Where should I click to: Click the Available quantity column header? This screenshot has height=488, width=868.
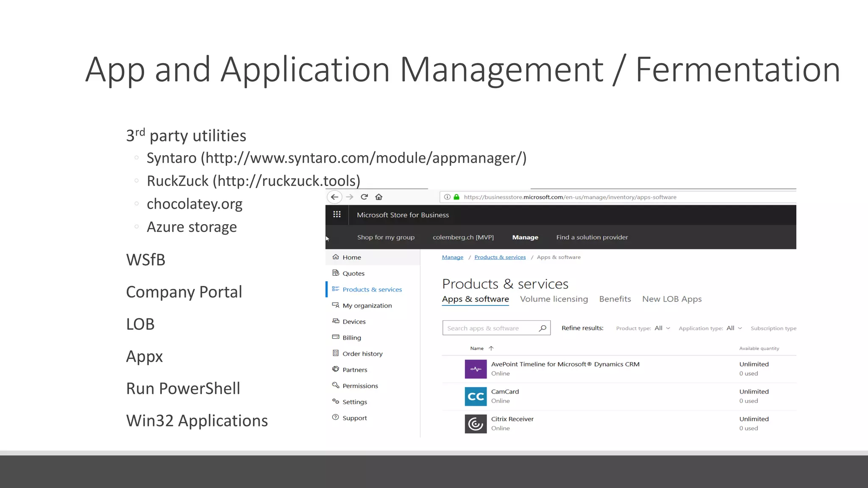point(759,349)
